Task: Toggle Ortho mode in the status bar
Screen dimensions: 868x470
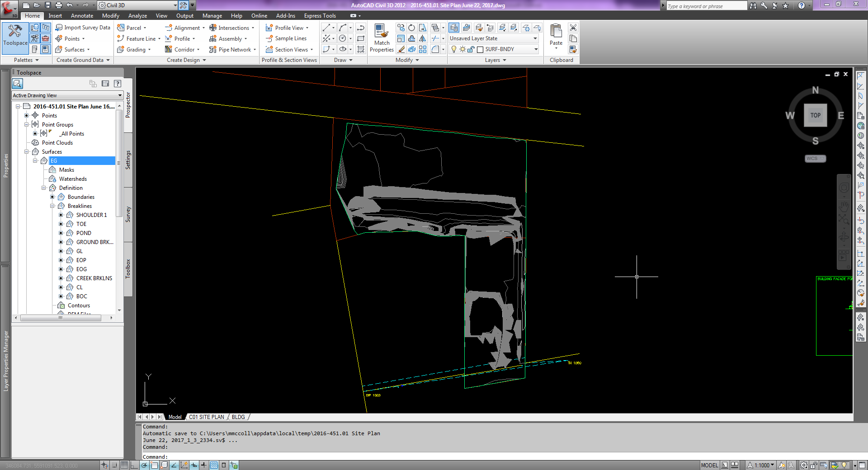Action: [x=134, y=465]
